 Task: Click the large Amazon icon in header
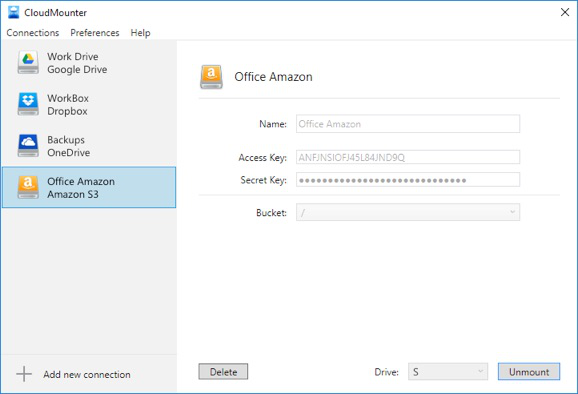click(x=211, y=77)
